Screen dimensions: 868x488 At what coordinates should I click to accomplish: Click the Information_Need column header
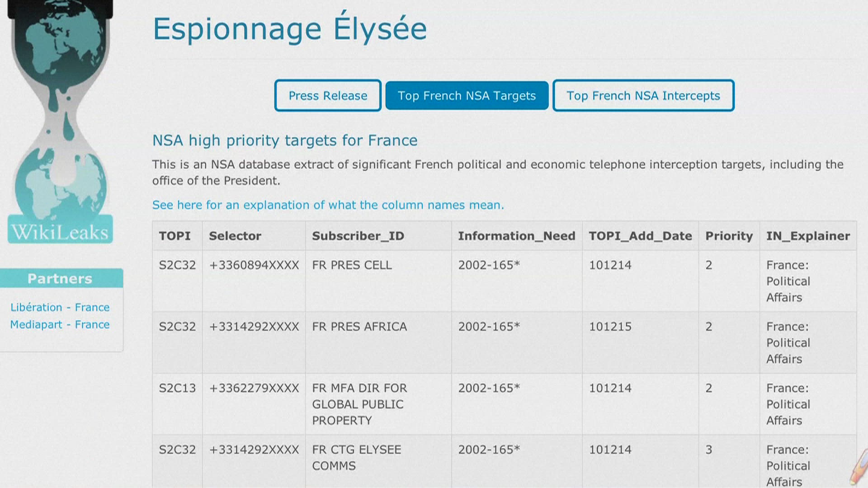coord(516,236)
